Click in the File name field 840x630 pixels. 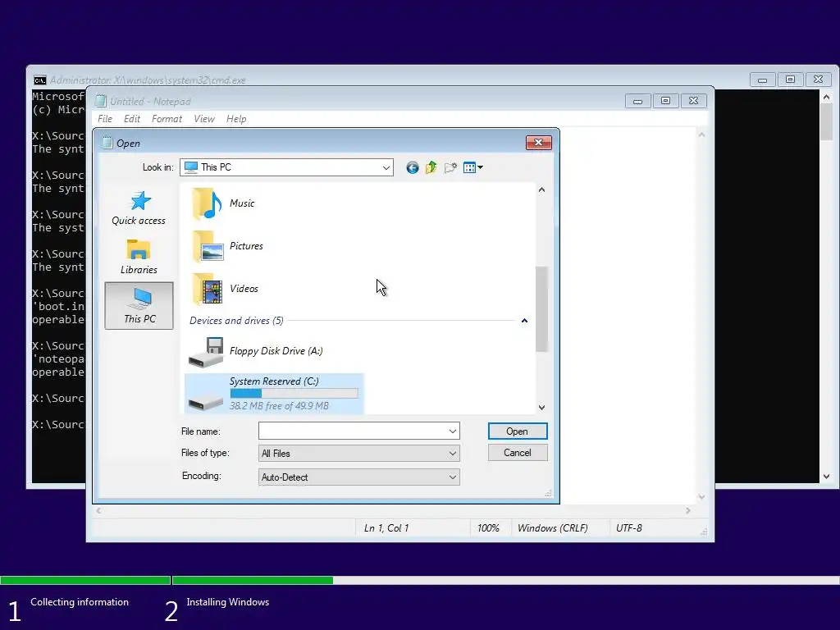point(353,431)
